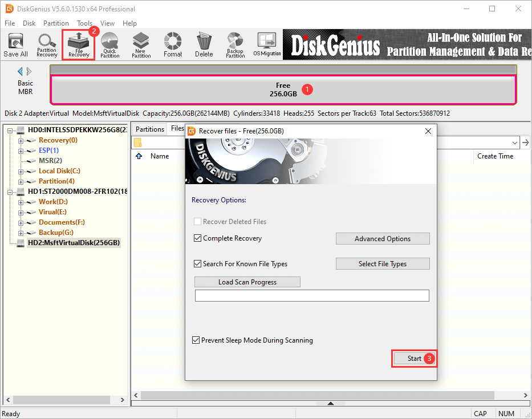Image resolution: width=532 pixels, height=419 pixels.
Task: Toggle Search For Known File Types
Action: point(197,263)
